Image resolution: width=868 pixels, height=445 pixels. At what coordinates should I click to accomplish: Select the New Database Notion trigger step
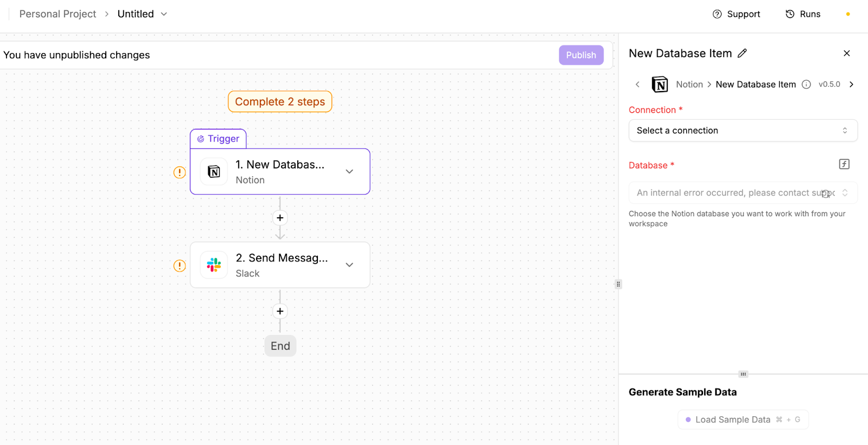tap(280, 171)
